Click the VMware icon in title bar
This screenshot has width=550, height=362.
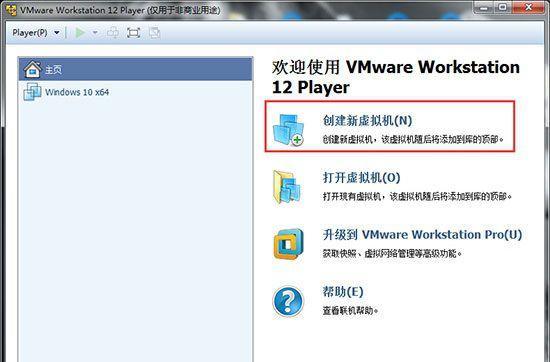(x=11, y=10)
